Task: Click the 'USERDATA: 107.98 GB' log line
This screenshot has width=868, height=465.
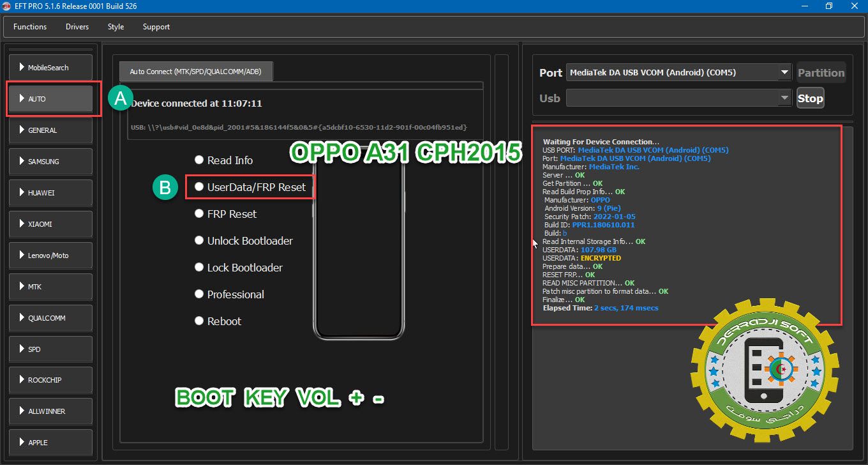Action: coord(580,250)
